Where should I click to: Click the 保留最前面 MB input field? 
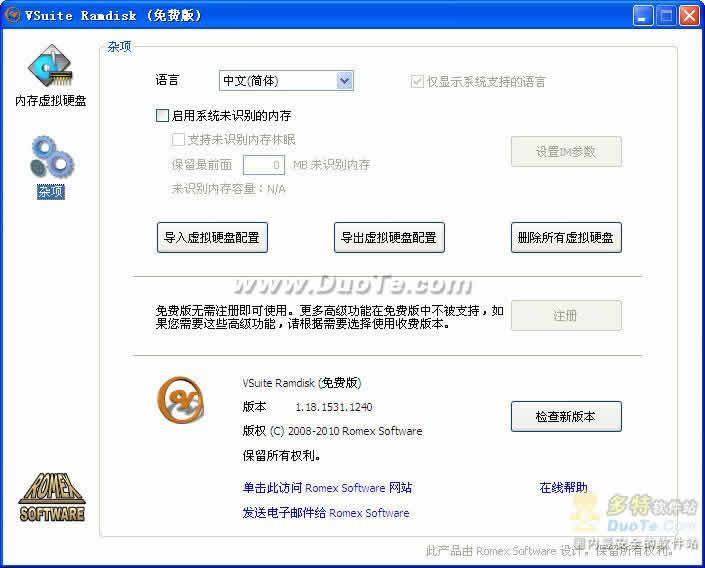pos(264,165)
